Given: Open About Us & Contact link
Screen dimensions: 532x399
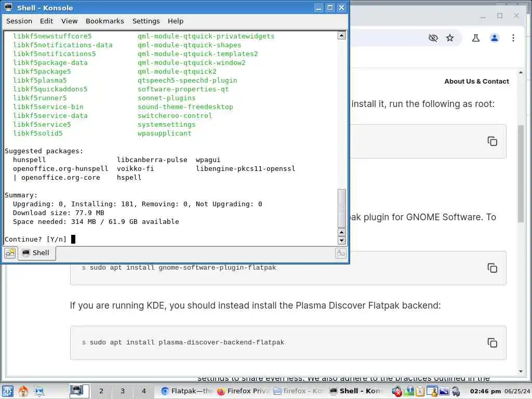Looking at the screenshot, I should (x=476, y=82).
